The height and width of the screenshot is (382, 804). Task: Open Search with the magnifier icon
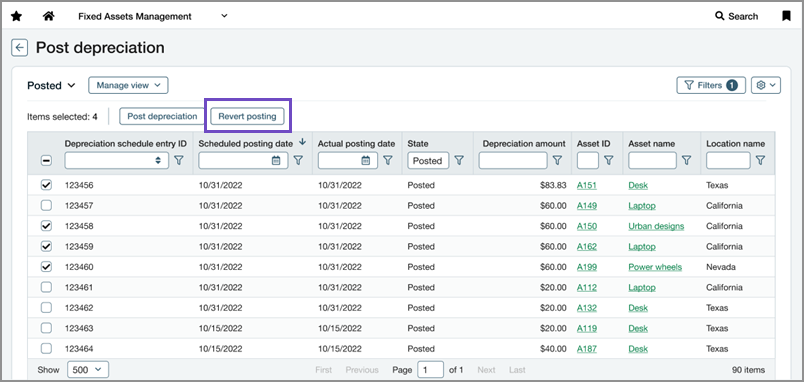pos(736,16)
